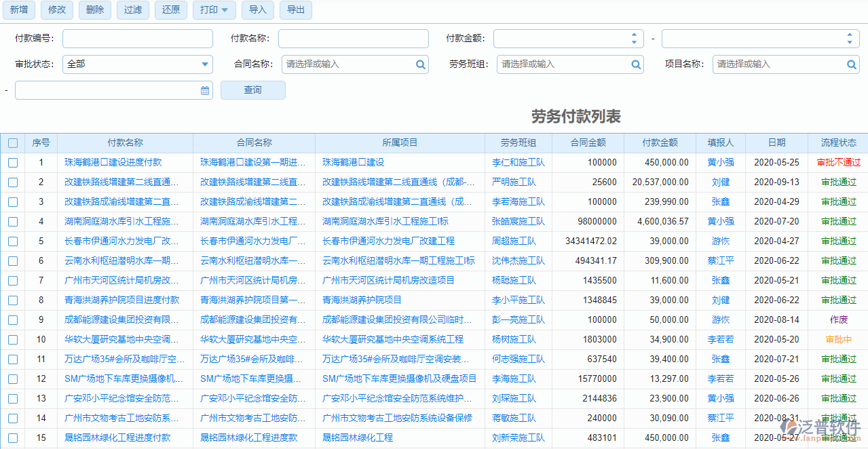Viewport: 868px width, 449px height.
Task: Click inside the 付款编号 input field
Action: [137, 38]
